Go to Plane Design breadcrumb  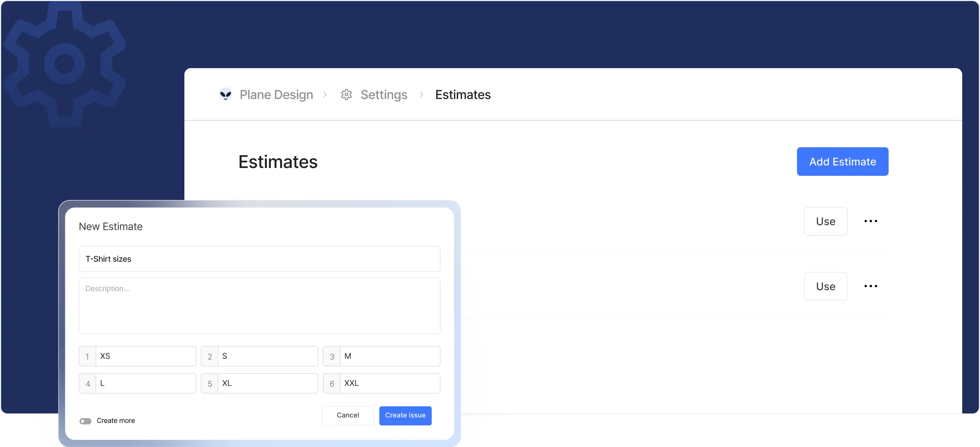276,94
